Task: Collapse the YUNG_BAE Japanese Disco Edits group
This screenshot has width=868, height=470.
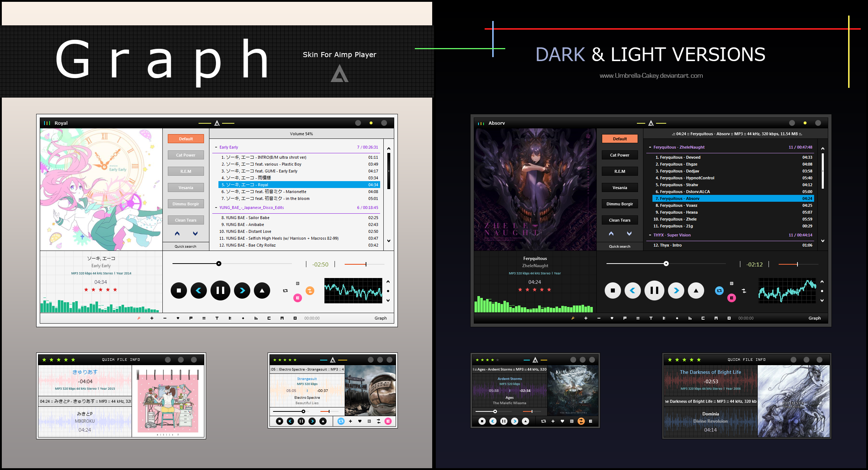Action: [x=216, y=208]
